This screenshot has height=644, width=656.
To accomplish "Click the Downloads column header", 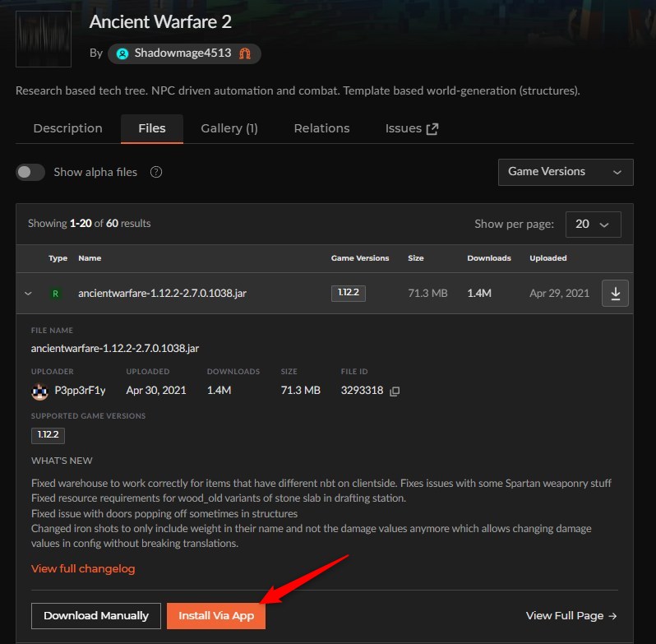I will tap(488, 258).
